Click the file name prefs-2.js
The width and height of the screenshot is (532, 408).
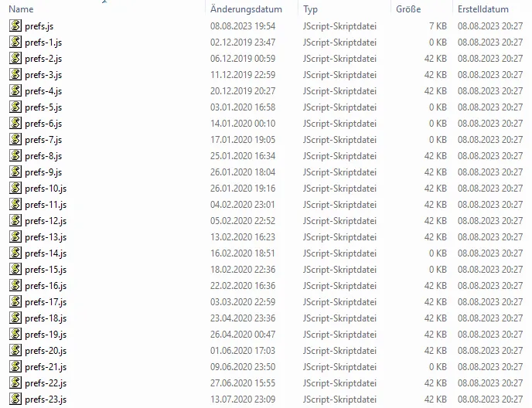[43, 59]
